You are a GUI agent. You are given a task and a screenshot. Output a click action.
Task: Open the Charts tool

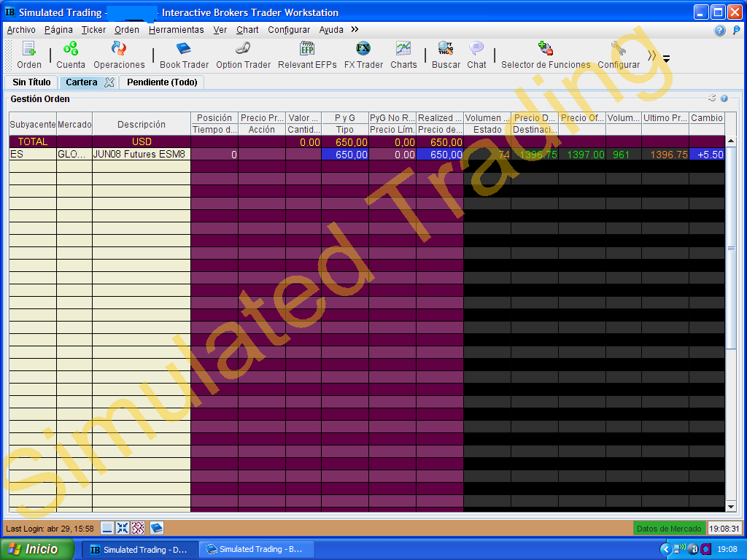[x=403, y=55]
